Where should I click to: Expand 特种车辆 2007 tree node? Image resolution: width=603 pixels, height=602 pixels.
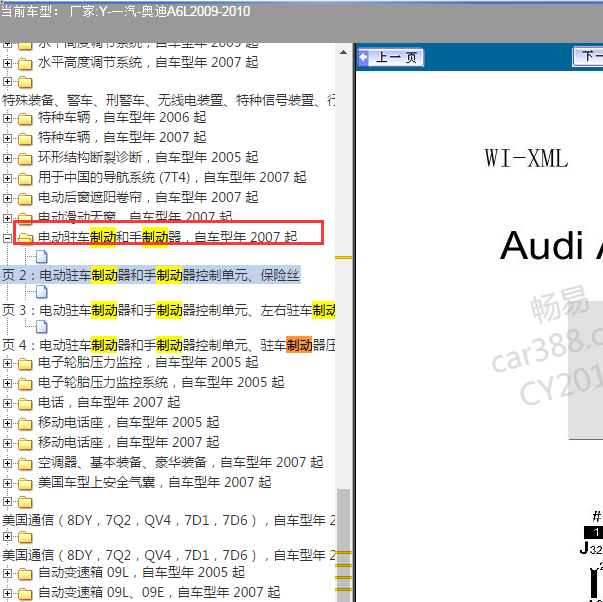7,138
